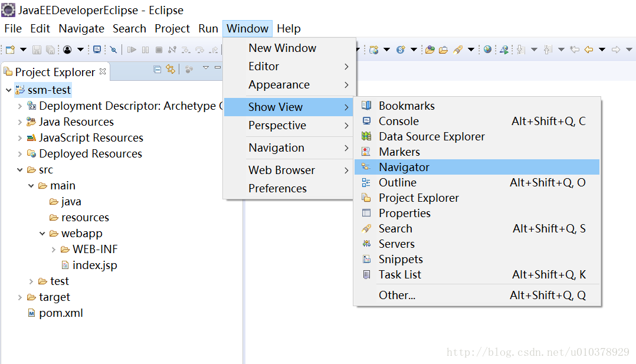
Task: Click the Open Type folder toolbar icon
Action: click(x=430, y=50)
